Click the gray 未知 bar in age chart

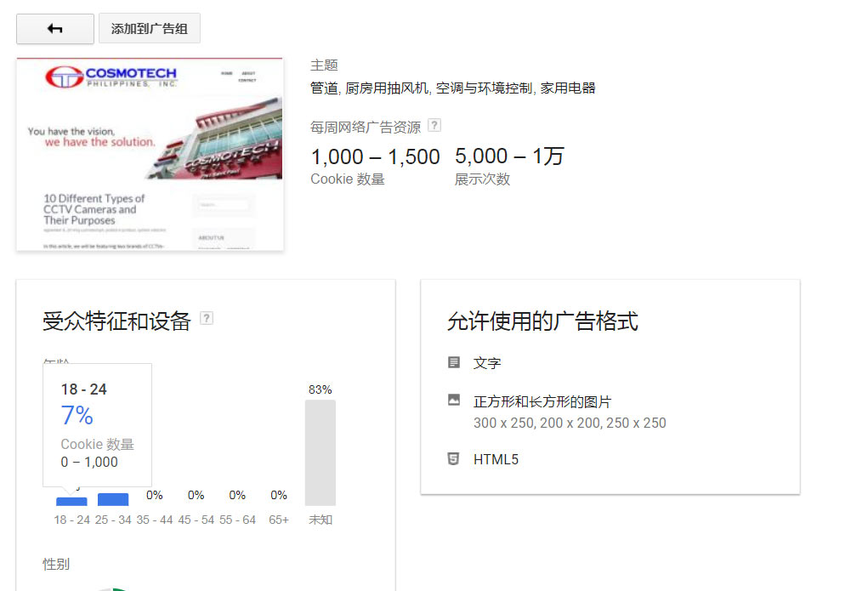[321, 452]
